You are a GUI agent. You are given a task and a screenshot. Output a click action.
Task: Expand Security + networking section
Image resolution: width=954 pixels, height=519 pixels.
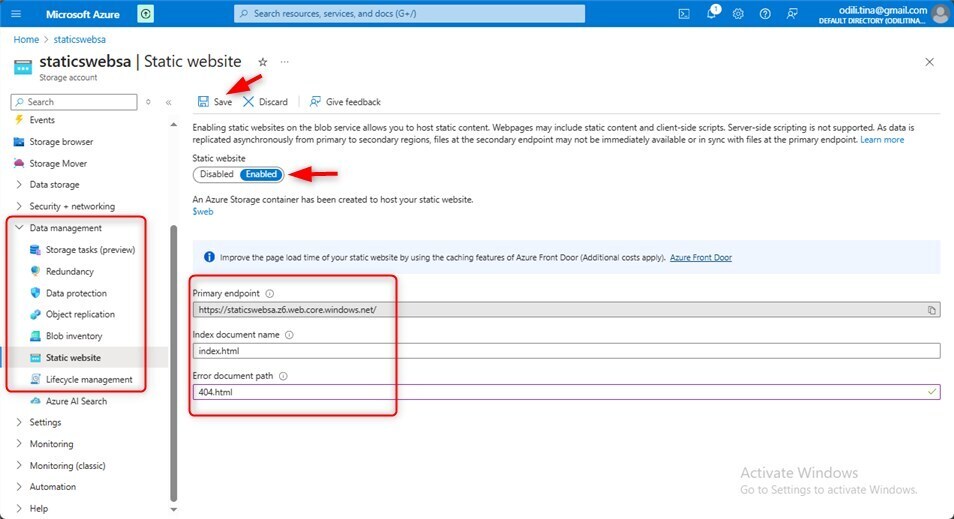[x=19, y=206]
